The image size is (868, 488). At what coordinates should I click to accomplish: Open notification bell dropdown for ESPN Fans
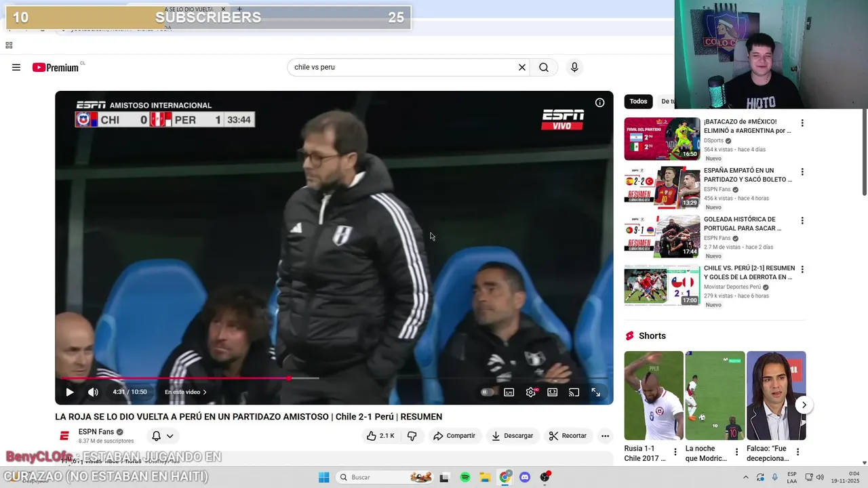click(x=162, y=436)
